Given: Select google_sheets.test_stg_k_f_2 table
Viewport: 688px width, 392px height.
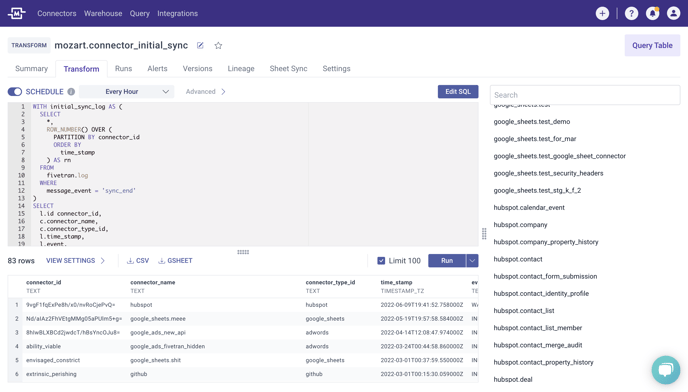Looking at the screenshot, I should (537, 190).
